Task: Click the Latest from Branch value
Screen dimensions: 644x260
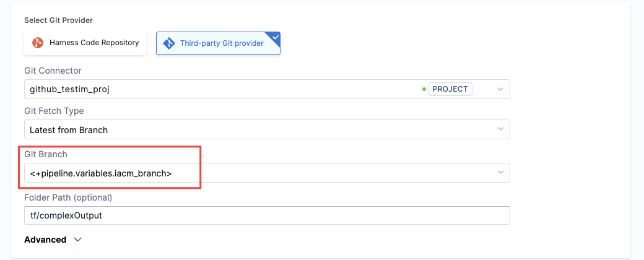Action: coord(69,130)
